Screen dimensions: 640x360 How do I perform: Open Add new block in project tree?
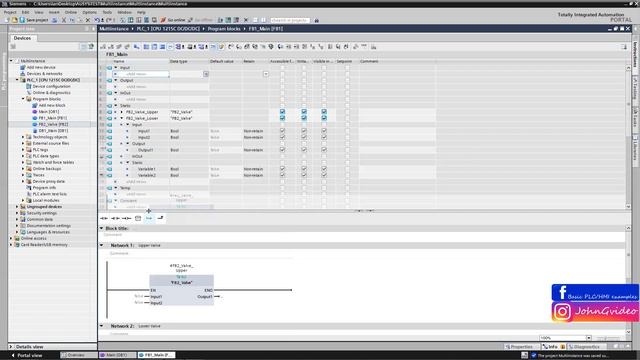[52, 105]
